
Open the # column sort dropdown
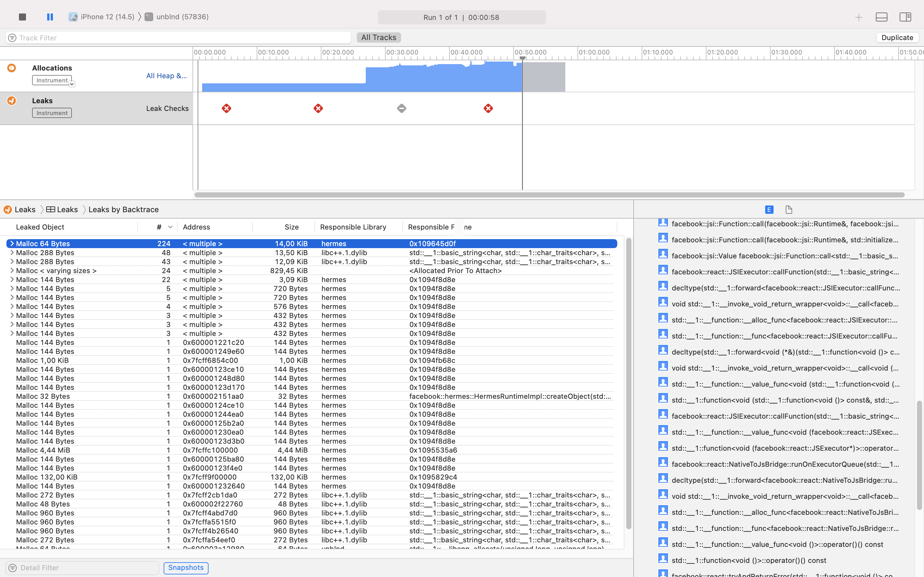tap(170, 227)
